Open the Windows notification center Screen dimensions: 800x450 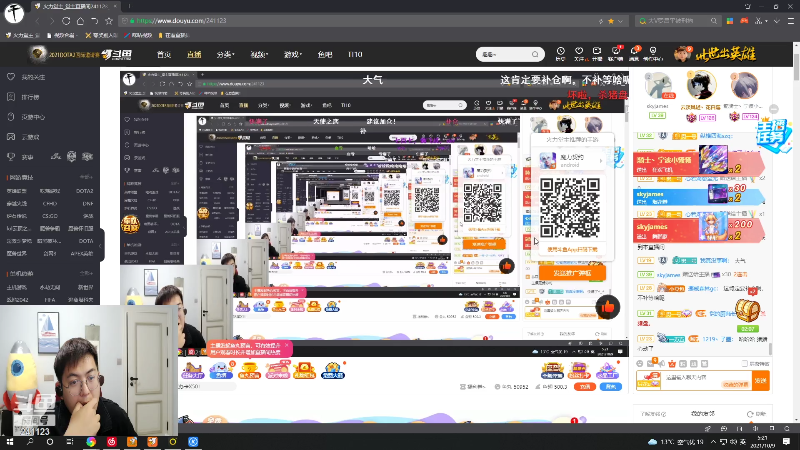click(x=787, y=442)
